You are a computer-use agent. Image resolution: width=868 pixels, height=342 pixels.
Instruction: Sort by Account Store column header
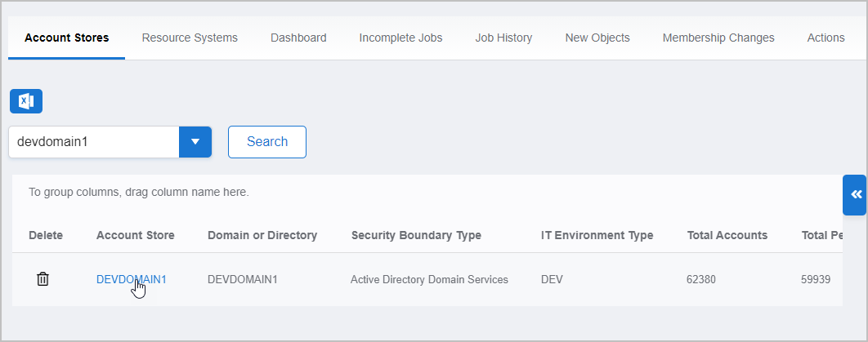click(135, 235)
